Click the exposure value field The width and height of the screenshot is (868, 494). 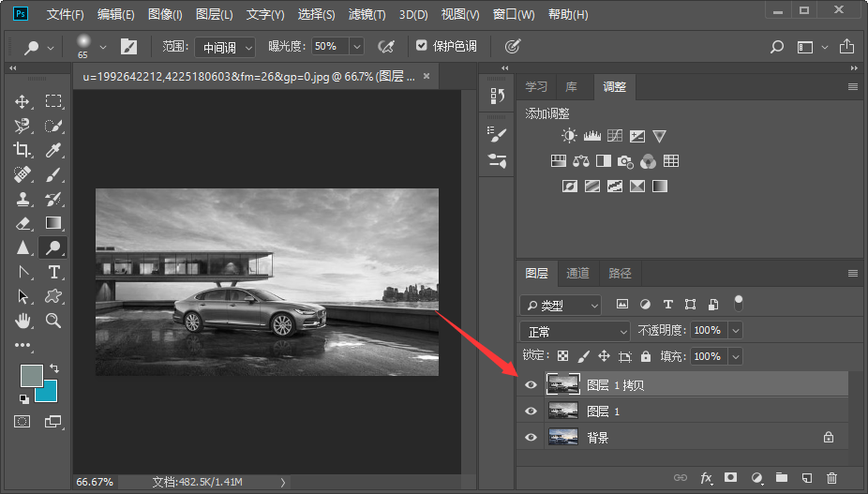331,47
